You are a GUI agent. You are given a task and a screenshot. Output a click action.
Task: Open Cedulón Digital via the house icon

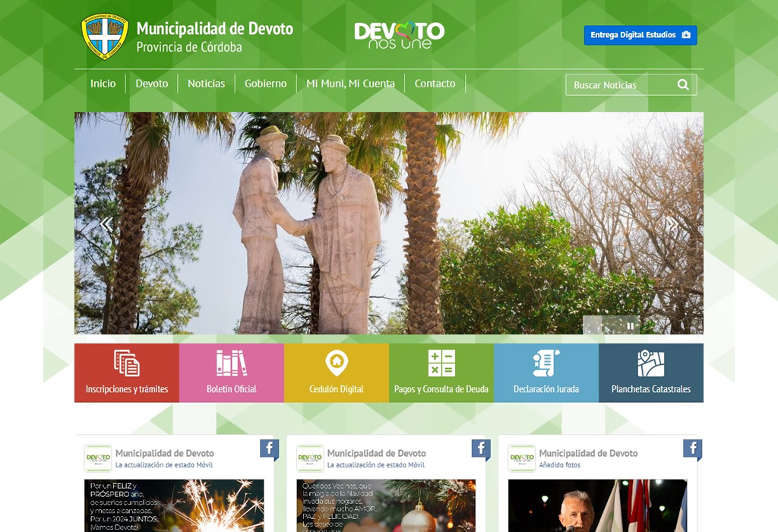(336, 363)
